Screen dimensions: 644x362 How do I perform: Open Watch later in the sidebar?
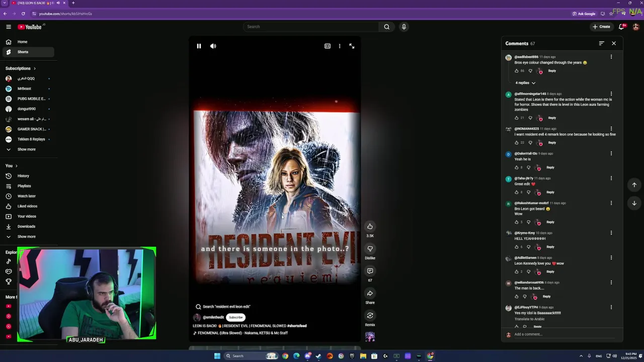[x=28, y=196]
